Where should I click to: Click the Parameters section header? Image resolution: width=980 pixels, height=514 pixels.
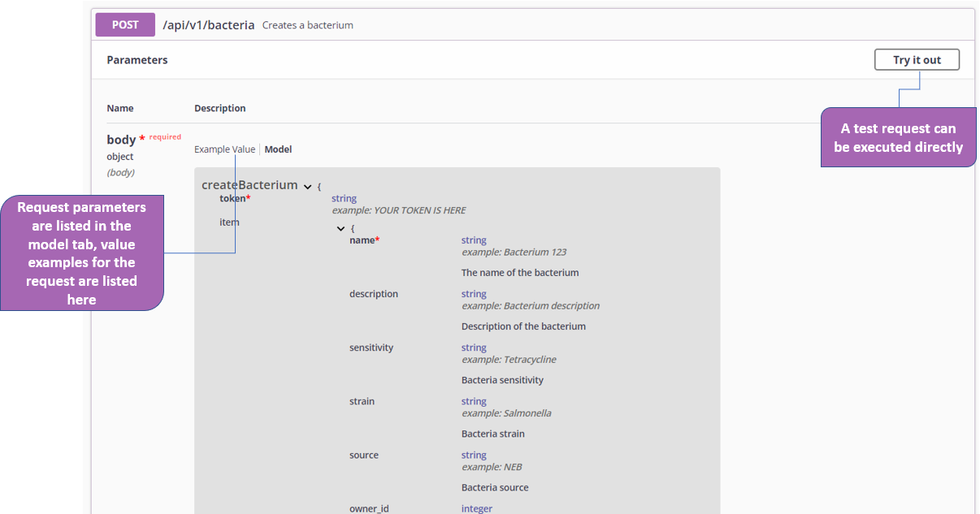tap(137, 60)
